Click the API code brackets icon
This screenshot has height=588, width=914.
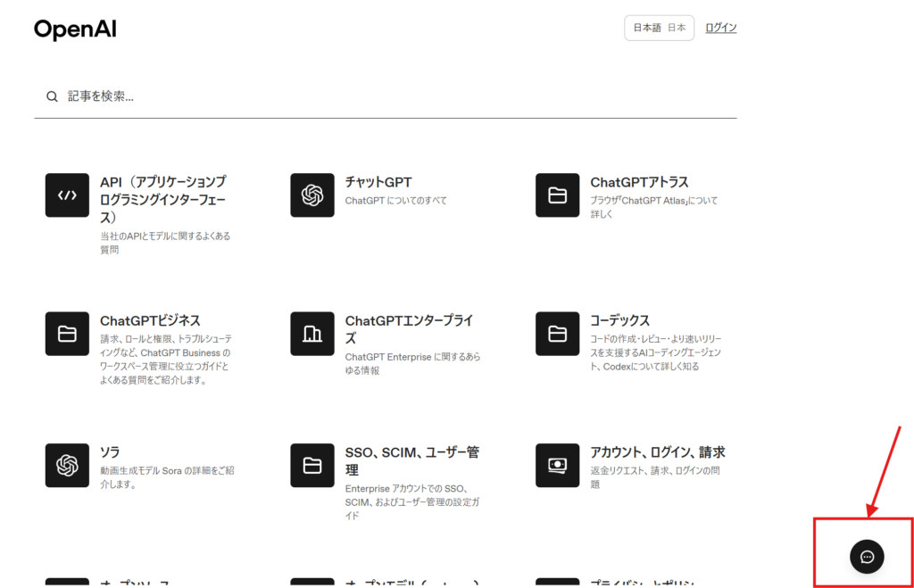[x=67, y=195]
